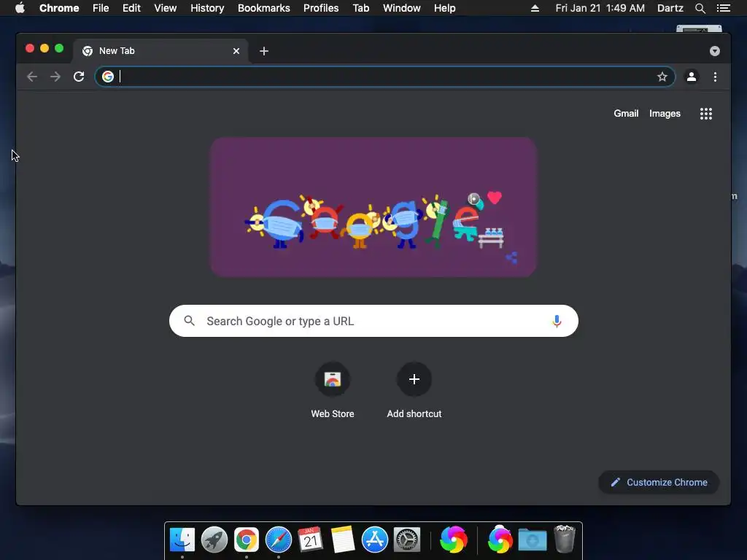Screen dimensions: 747x560
Task: Open the Chrome profile avatar menu
Action: pyautogui.click(x=692, y=77)
